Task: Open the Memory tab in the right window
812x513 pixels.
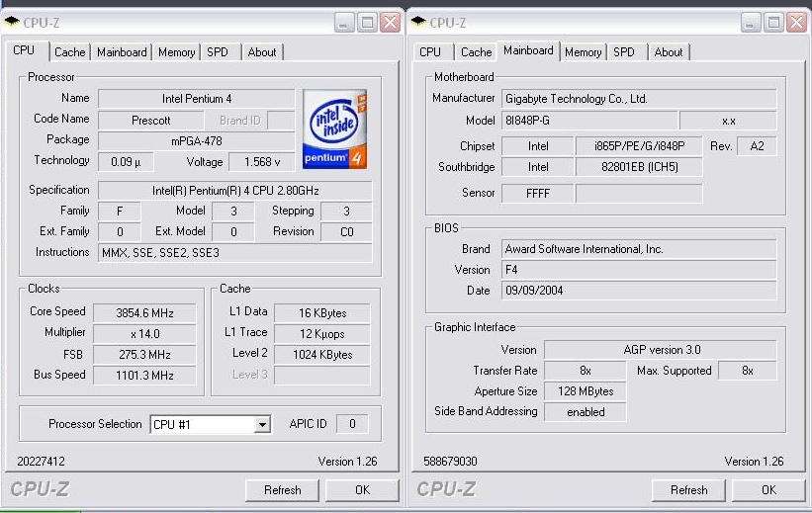Action: 584,52
